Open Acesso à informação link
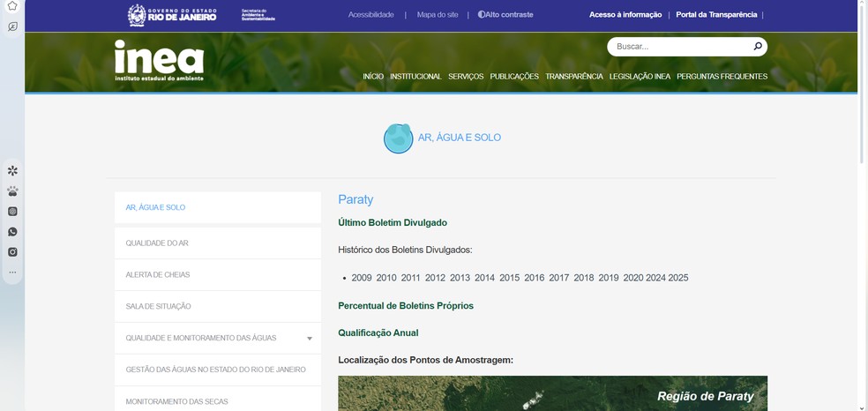 [x=625, y=15]
